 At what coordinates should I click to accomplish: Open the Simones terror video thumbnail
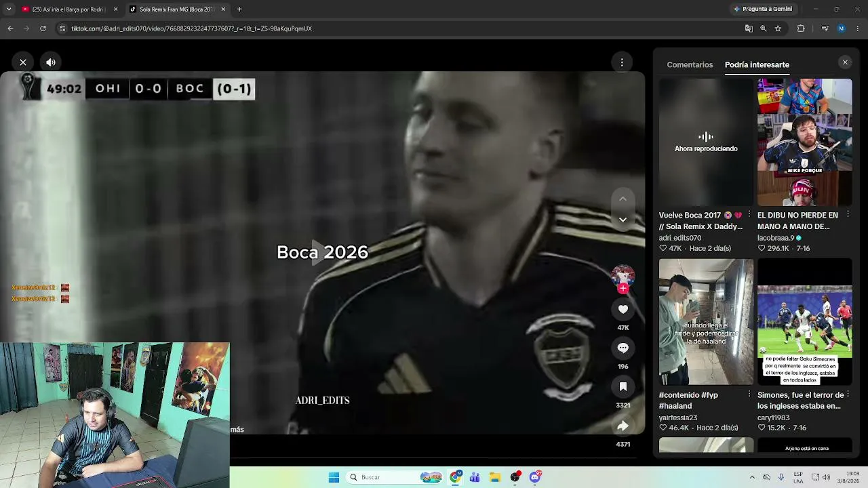click(x=804, y=322)
